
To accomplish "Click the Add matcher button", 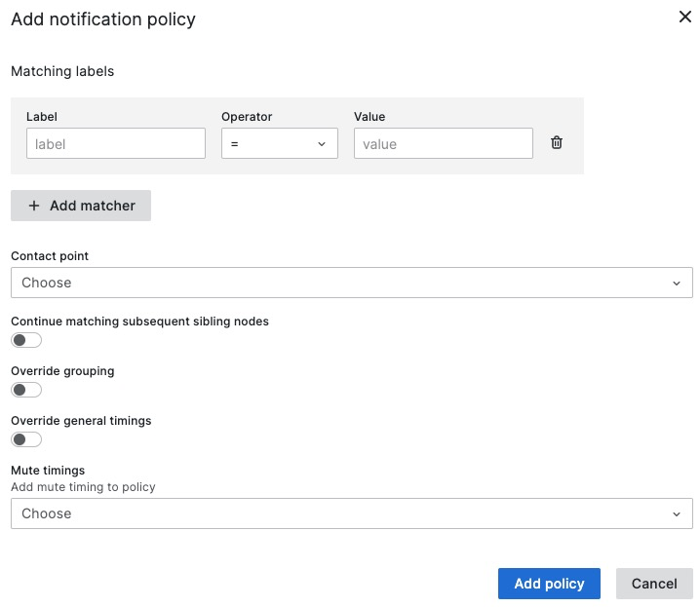I will 81,206.
